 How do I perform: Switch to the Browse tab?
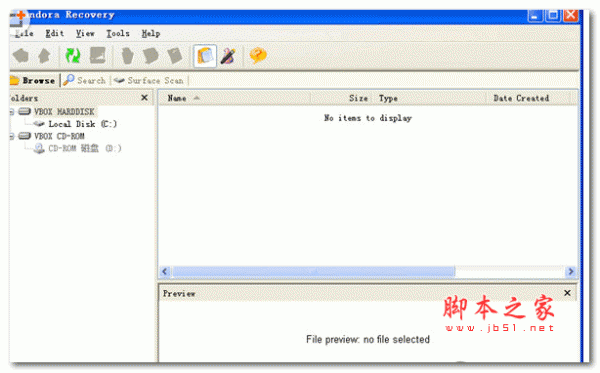tap(34, 81)
